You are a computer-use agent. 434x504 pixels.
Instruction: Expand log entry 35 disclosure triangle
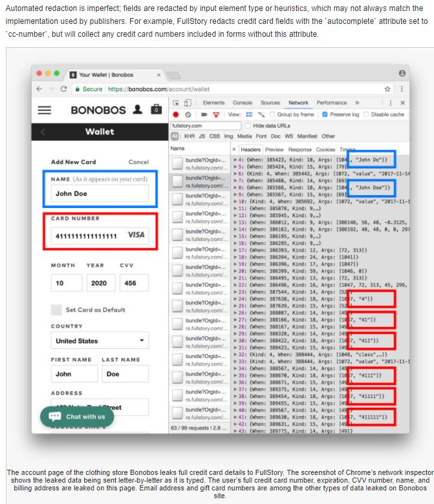coord(235,375)
